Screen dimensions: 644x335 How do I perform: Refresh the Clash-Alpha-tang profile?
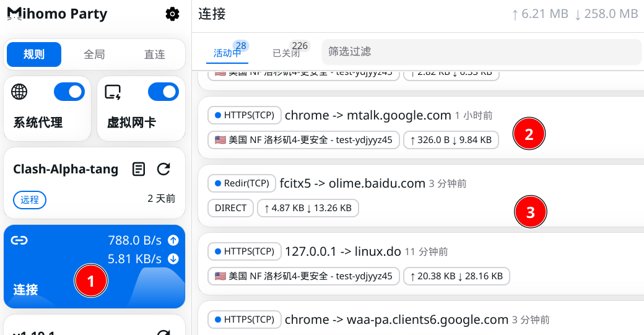pyautogui.click(x=163, y=169)
